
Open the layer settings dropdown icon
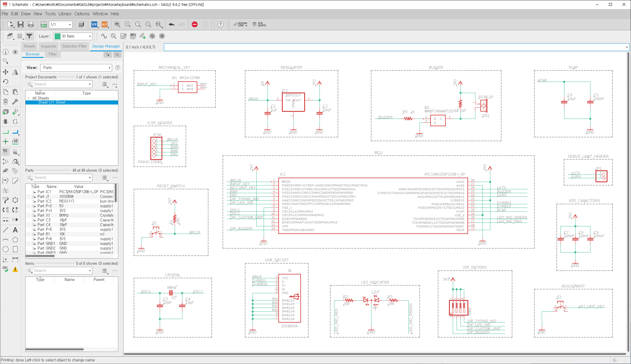pos(10,36)
